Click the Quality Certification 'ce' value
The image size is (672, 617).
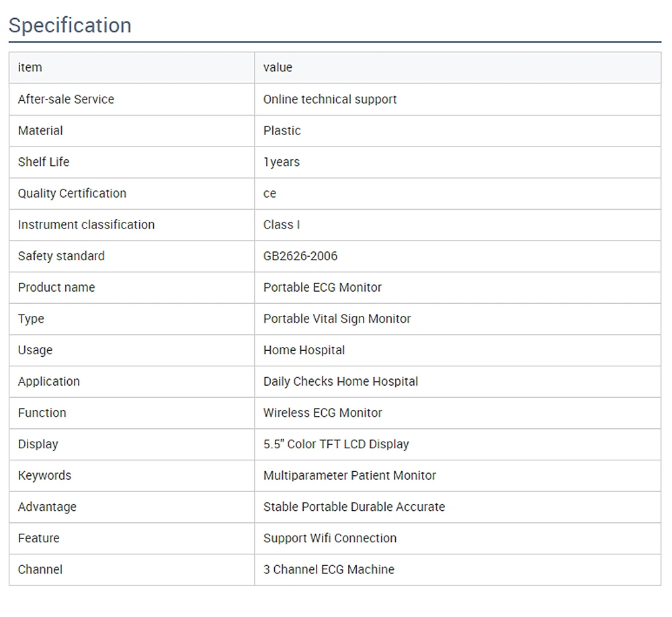tap(269, 194)
